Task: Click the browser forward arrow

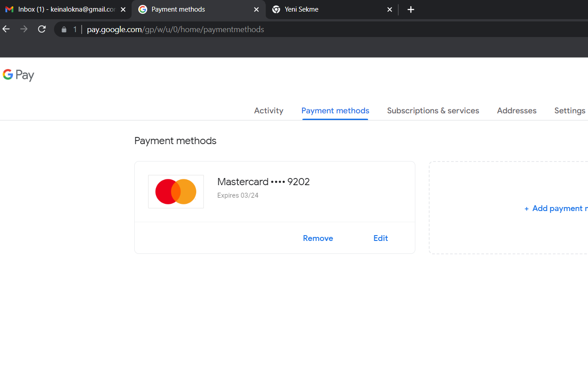Action: coord(24,29)
